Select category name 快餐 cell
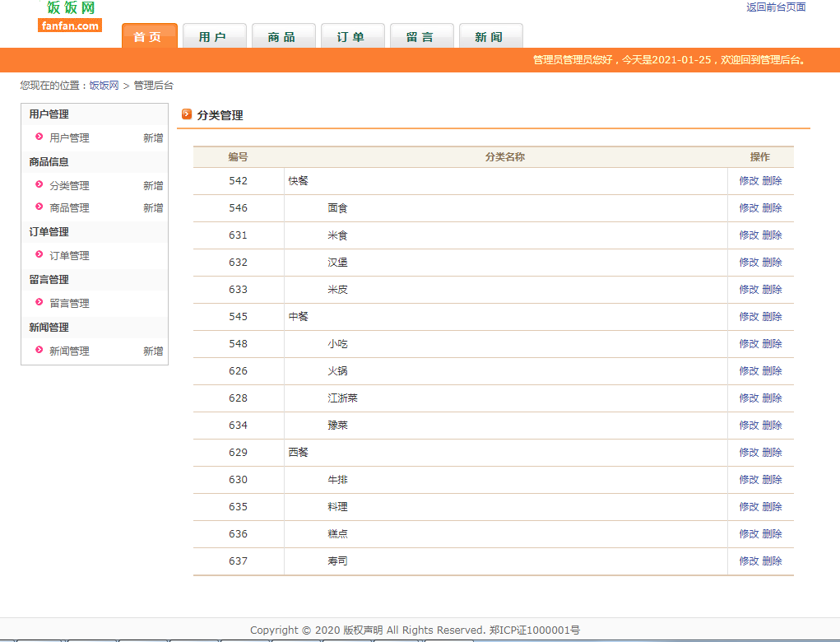This screenshot has height=642, width=840. [506, 181]
